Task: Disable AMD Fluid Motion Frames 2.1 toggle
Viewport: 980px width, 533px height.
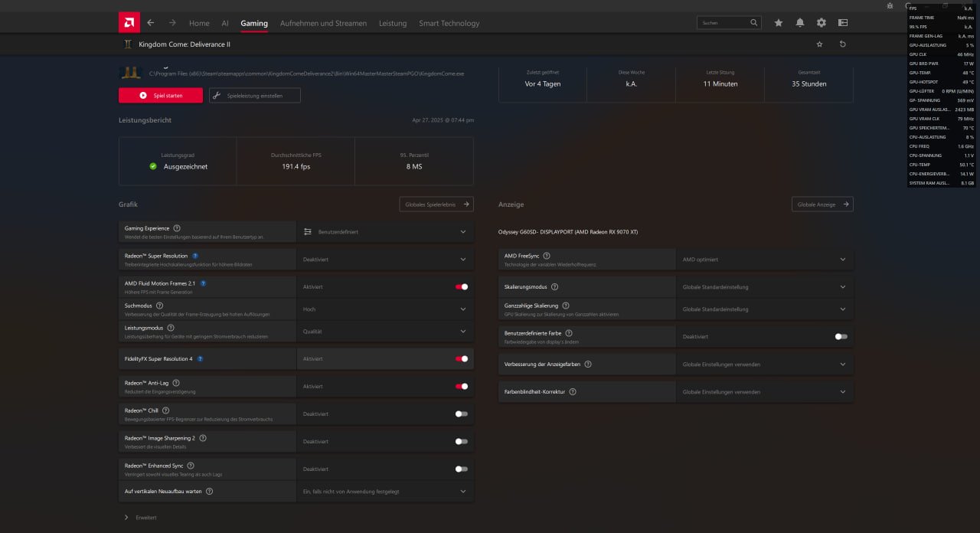Action: coord(462,287)
